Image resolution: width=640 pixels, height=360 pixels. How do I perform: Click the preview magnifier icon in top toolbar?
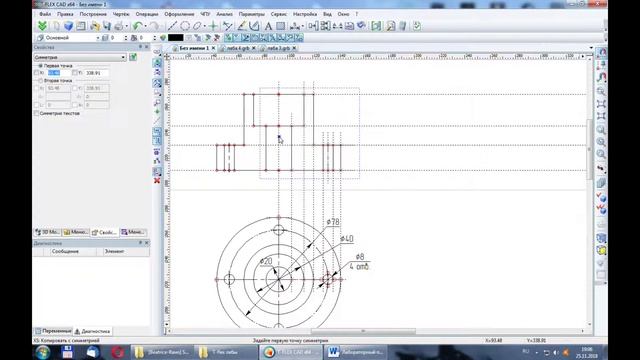391,26
